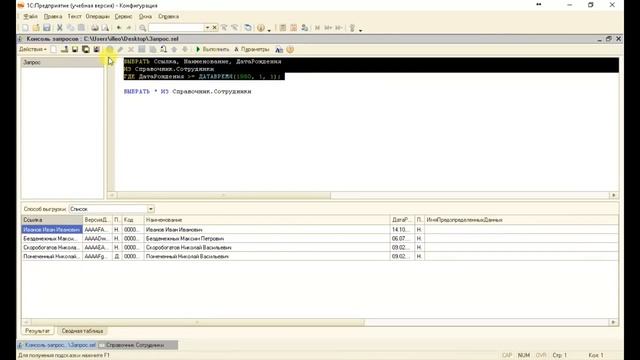The image size is (640, 360).
Task: Switch to Консоль запросов window tab
Action: [x=57, y=345]
